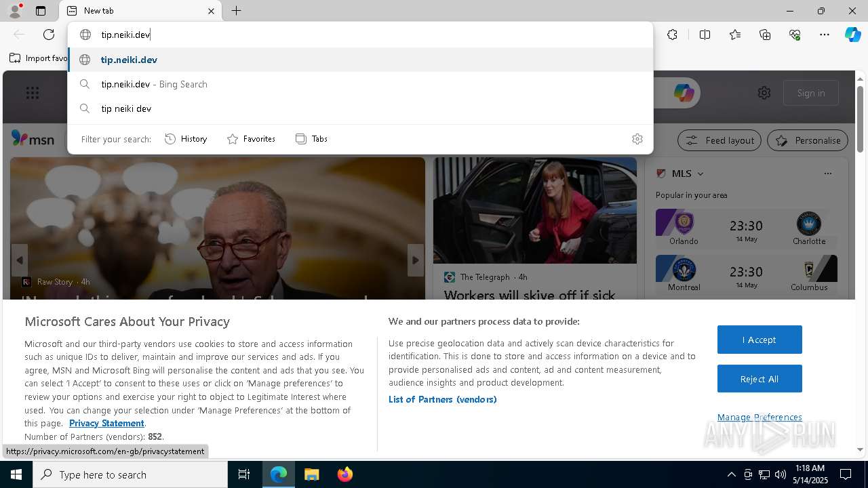Viewport: 868px width, 488px height.
Task: Open the new tab page settings gear
Action: point(764,93)
